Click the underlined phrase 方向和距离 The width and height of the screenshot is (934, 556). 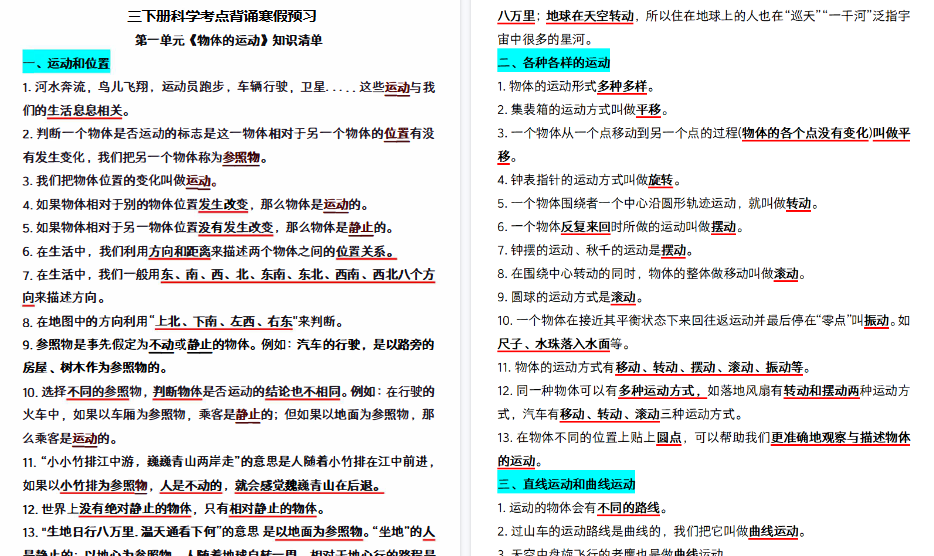tap(180, 251)
